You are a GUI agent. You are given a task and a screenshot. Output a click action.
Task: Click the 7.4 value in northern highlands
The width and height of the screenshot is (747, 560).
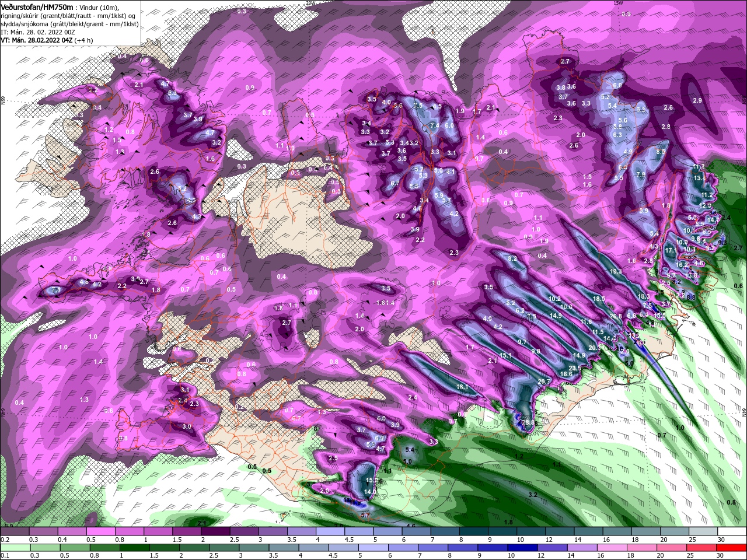pyautogui.click(x=434, y=125)
